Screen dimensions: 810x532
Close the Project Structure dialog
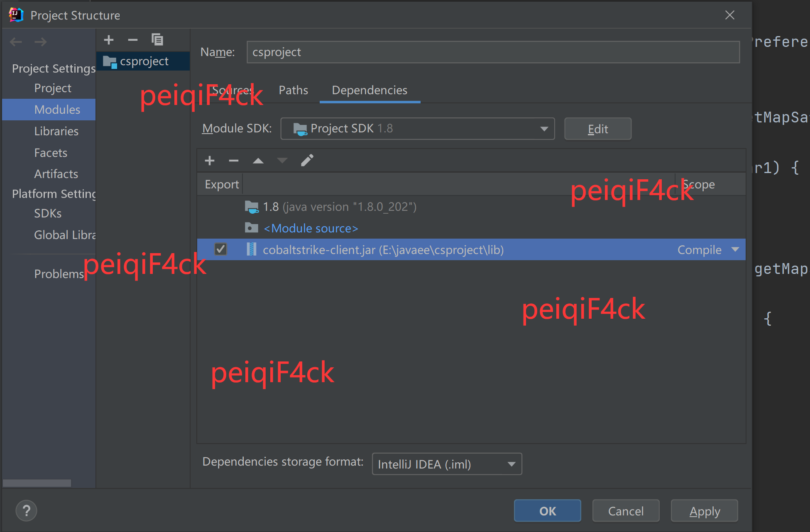(x=730, y=15)
